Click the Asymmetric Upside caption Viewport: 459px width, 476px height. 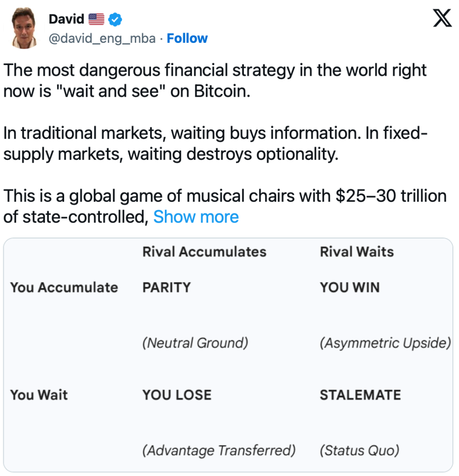[x=385, y=343]
